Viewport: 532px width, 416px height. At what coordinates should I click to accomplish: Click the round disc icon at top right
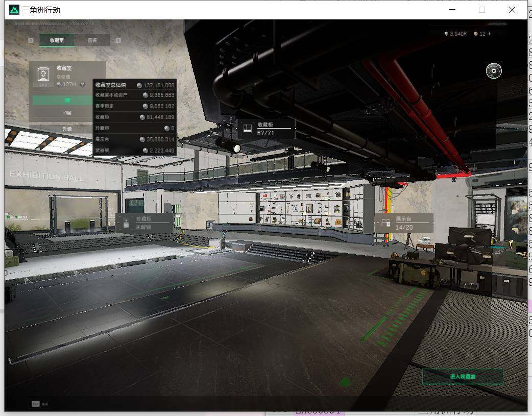[x=494, y=70]
